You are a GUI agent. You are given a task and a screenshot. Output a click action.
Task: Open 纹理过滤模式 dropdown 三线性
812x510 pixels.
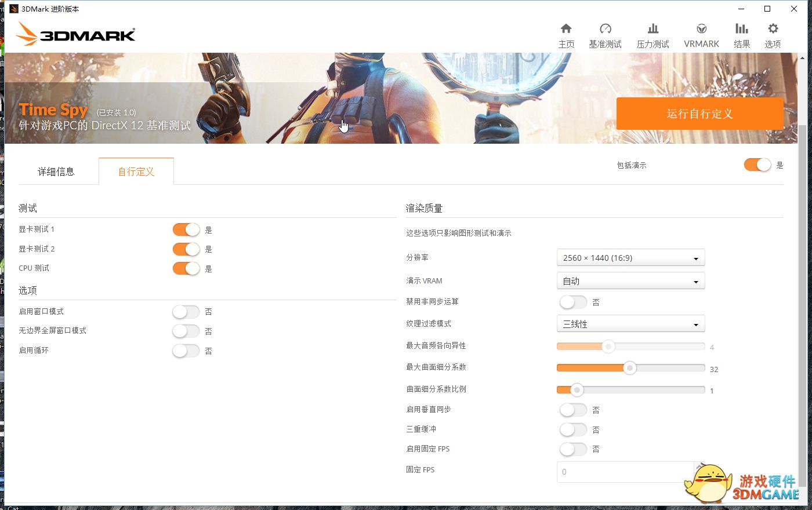tap(630, 324)
